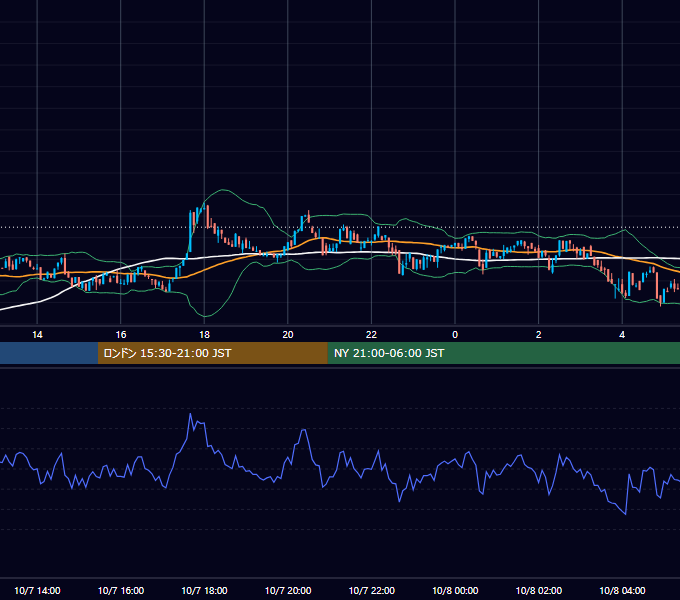Click the blue session band before London
Viewport: 680px width, 600px height.
(x=49, y=353)
